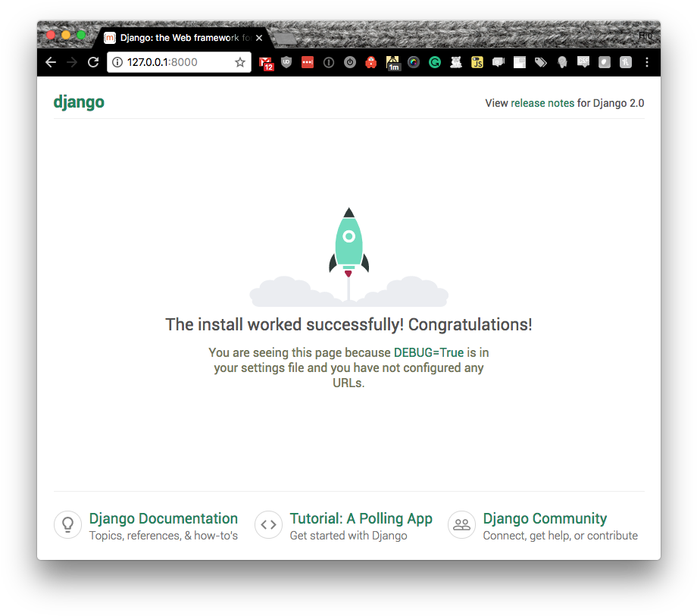This screenshot has height=616, width=697.
Task: Open the Grammarly extension
Action: 434,62
